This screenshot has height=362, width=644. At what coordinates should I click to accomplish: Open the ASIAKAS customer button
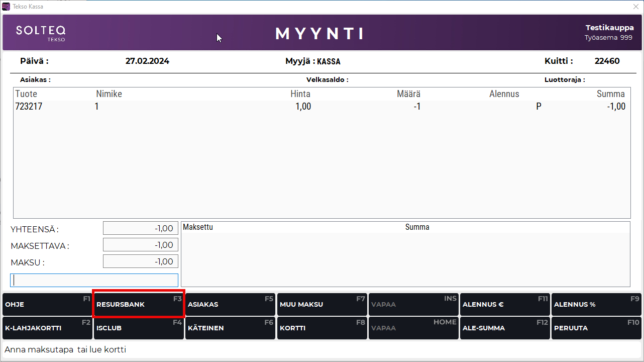coord(230,305)
